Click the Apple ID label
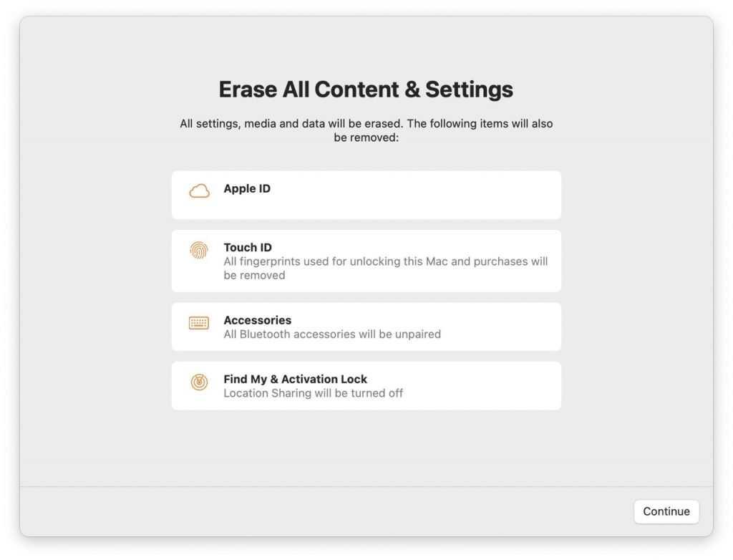 click(247, 189)
